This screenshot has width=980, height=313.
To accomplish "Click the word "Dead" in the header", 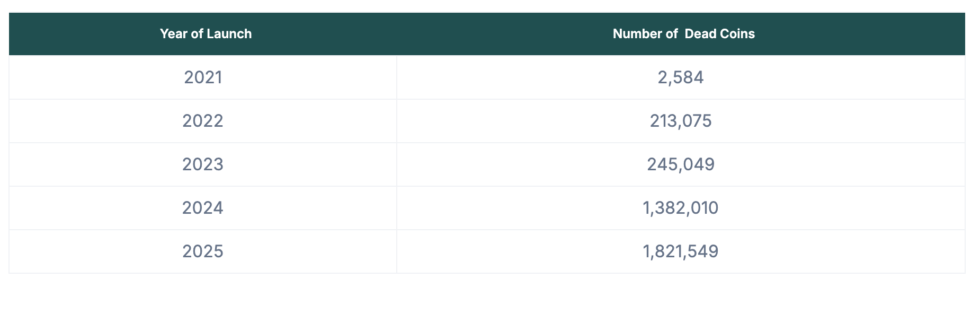I will pos(700,34).
